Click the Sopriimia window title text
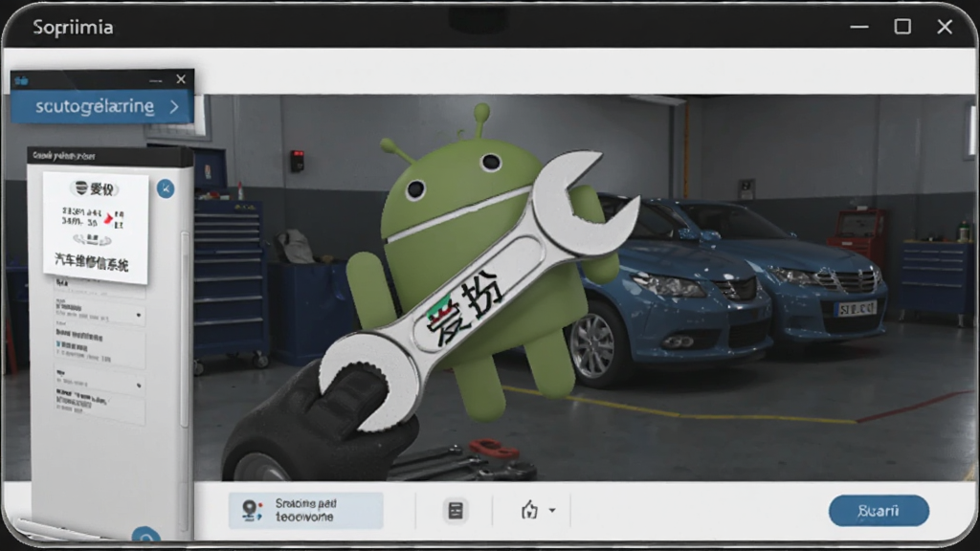The height and width of the screenshot is (551, 980). pos(73,28)
